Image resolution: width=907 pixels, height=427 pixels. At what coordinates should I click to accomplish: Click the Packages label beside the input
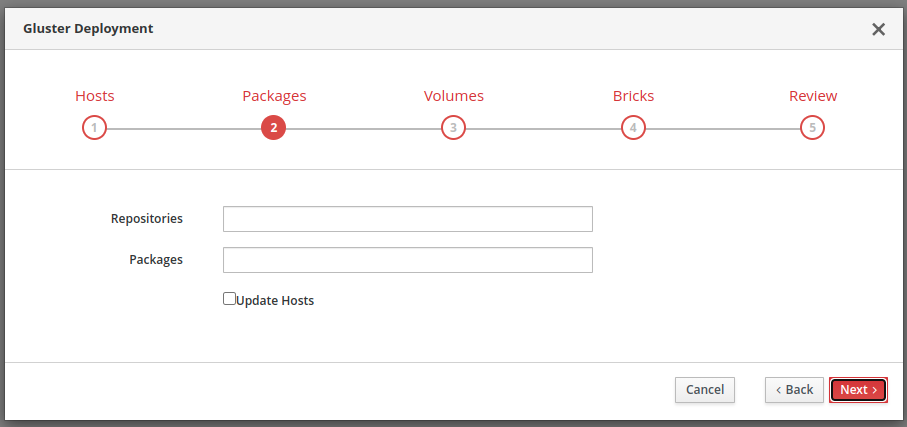click(155, 259)
